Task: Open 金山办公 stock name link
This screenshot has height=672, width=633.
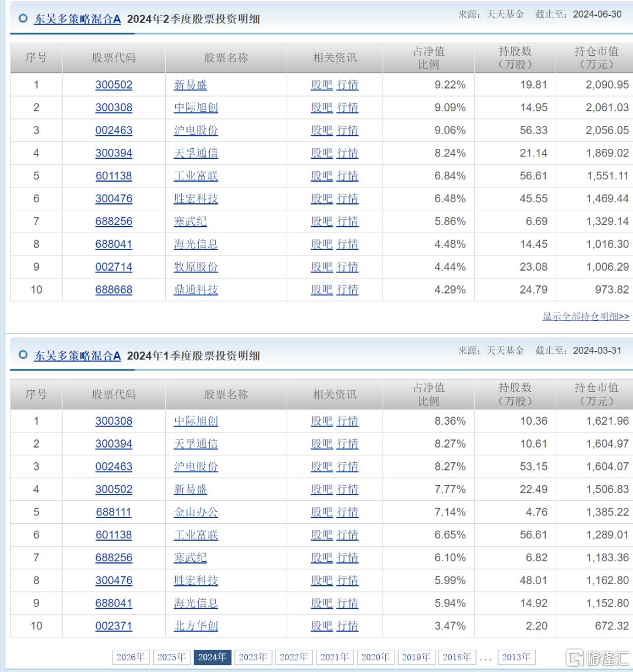Action: click(196, 512)
